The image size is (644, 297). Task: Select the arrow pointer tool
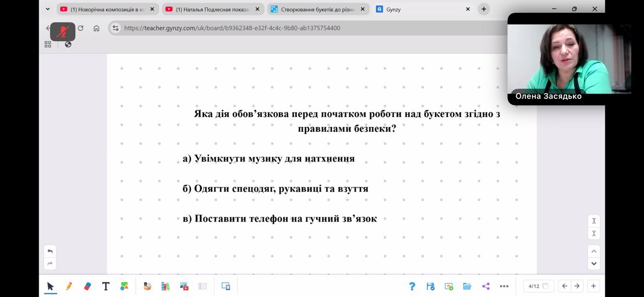pos(50,286)
